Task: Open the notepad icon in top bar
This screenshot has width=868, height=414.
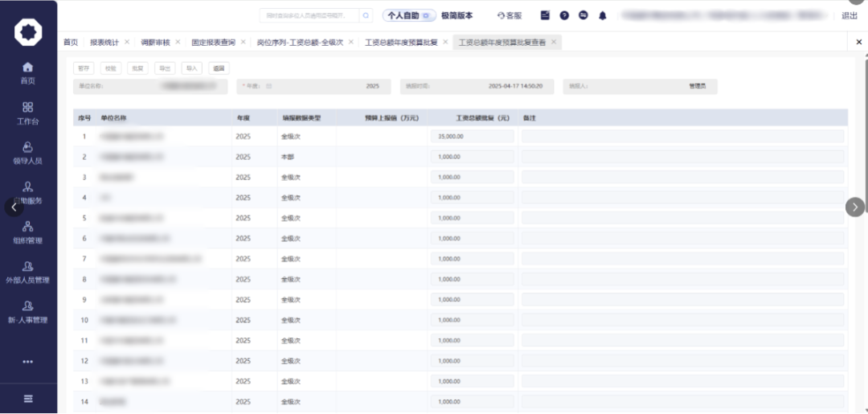Action: click(x=545, y=15)
